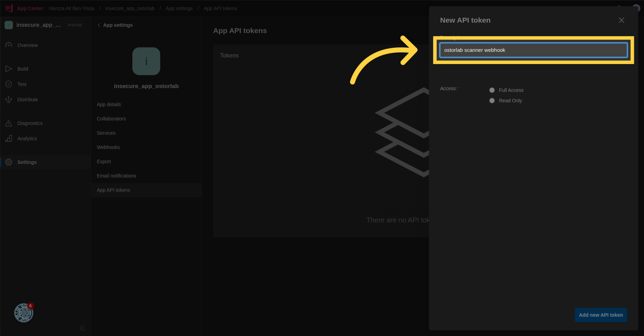Go back via App settings chevron
The width and height of the screenshot is (644, 336).
click(x=99, y=25)
